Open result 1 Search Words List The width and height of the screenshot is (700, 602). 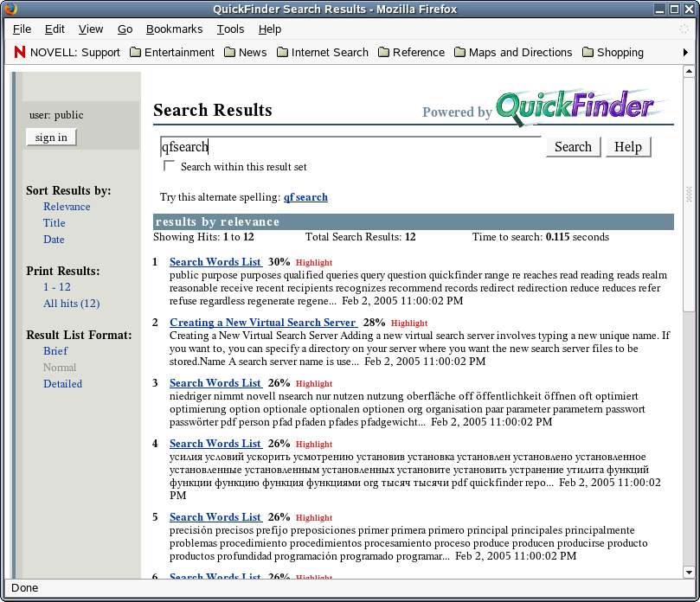[x=215, y=262]
